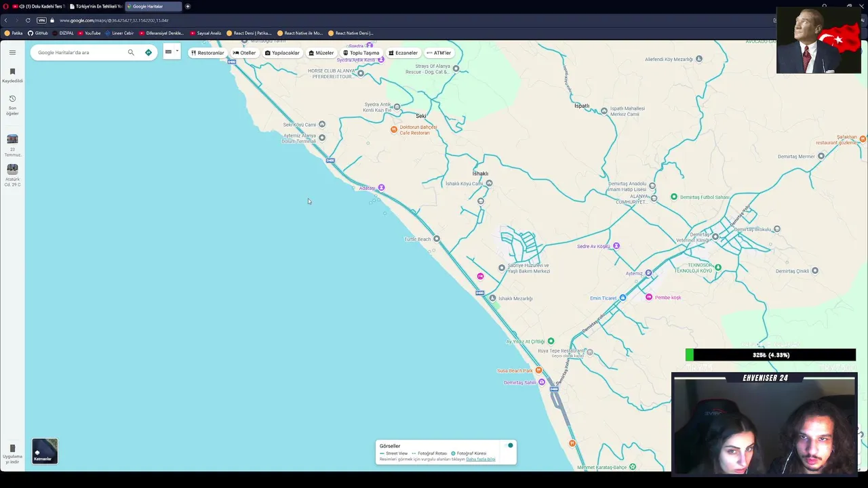Click the Doktorun Bahçesi Cafe Restoran marker
Viewport: 868px width, 488px height.
[393, 129]
